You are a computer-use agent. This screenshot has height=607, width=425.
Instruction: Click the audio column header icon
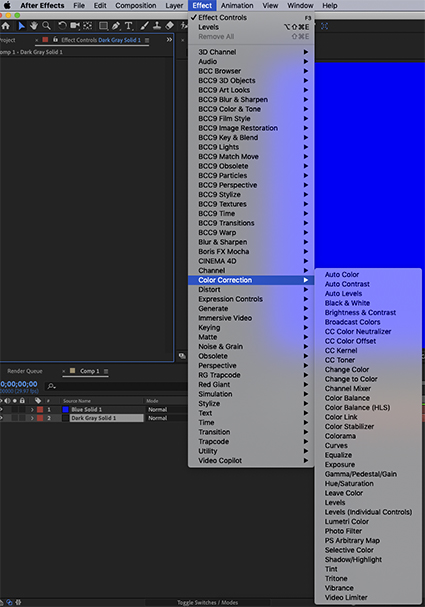click(x=7, y=401)
